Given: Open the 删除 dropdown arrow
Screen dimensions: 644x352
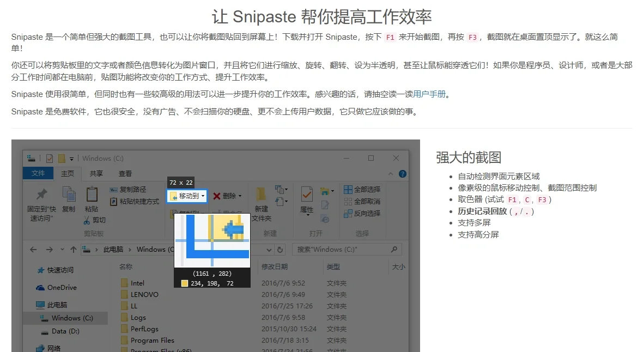Looking at the screenshot, I should click(241, 195).
